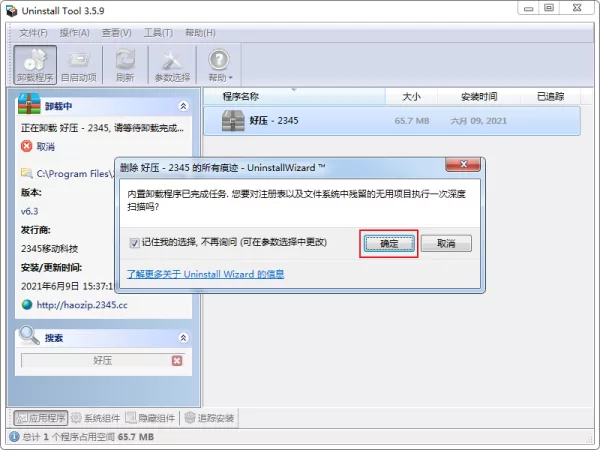Click the globe icon beside website link
600x450 pixels.
[x=27, y=305]
